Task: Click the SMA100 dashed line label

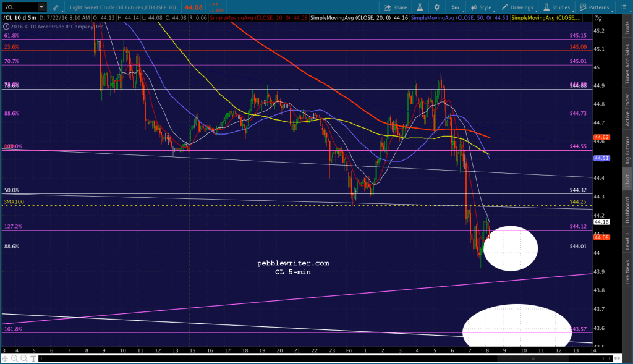Action: tap(14, 201)
